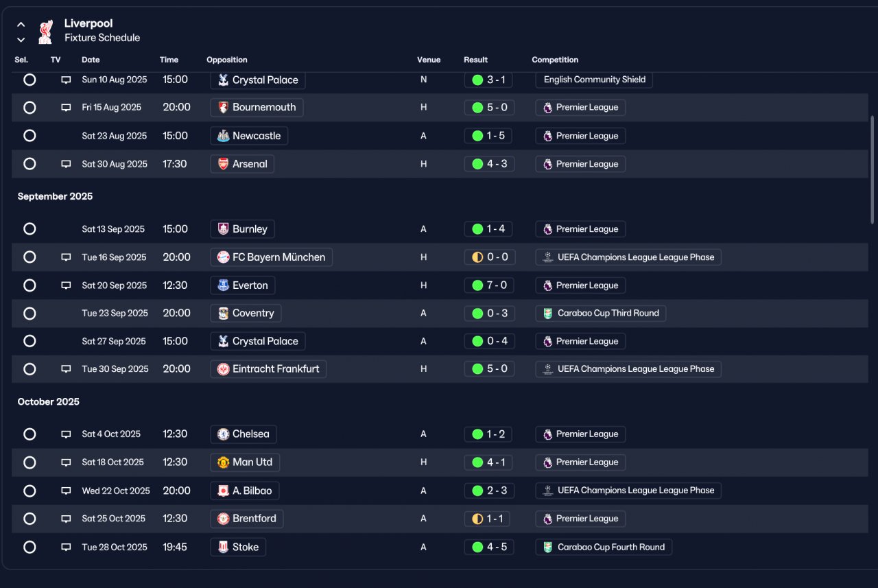Click the green win indicator for Man Utd 4 - 1
The image size is (878, 588).
point(477,462)
